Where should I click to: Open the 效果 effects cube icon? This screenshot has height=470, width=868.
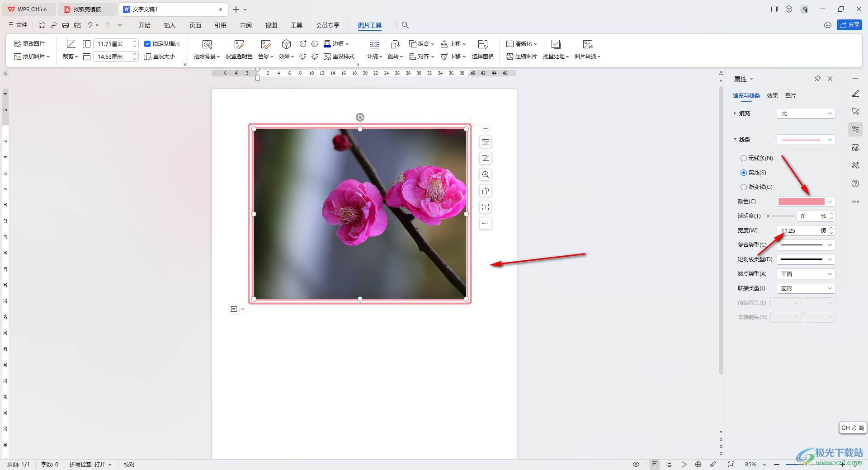pyautogui.click(x=286, y=44)
